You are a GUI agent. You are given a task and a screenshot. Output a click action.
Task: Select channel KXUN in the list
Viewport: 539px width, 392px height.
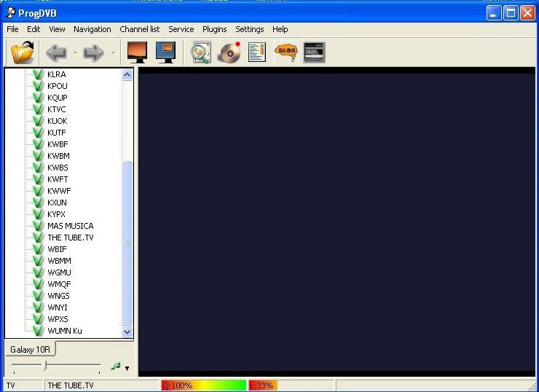tap(57, 203)
